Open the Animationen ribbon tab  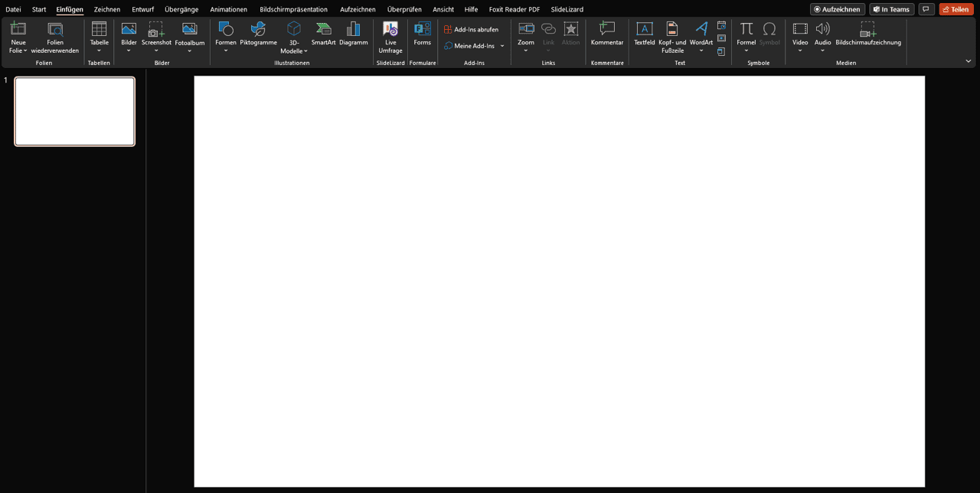pos(229,9)
